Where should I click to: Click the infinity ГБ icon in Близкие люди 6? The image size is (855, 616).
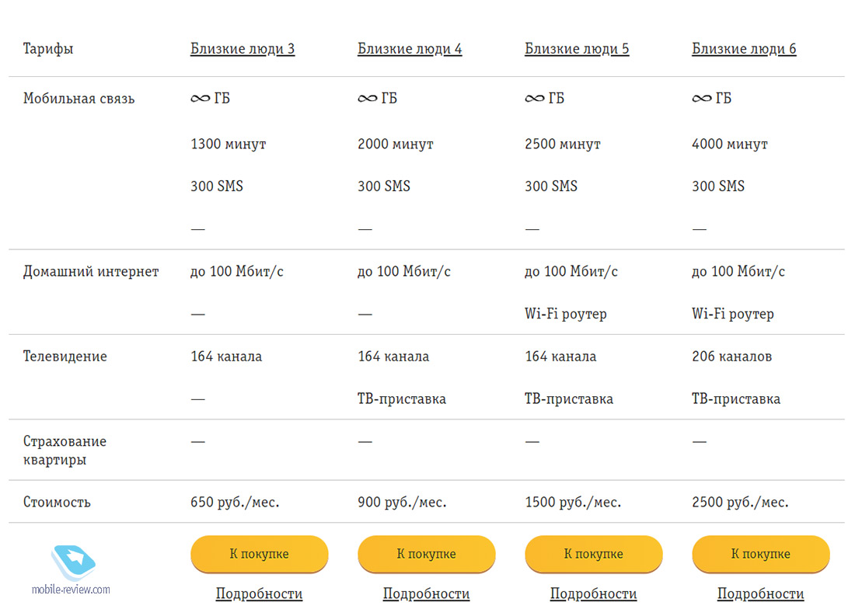pyautogui.click(x=702, y=98)
